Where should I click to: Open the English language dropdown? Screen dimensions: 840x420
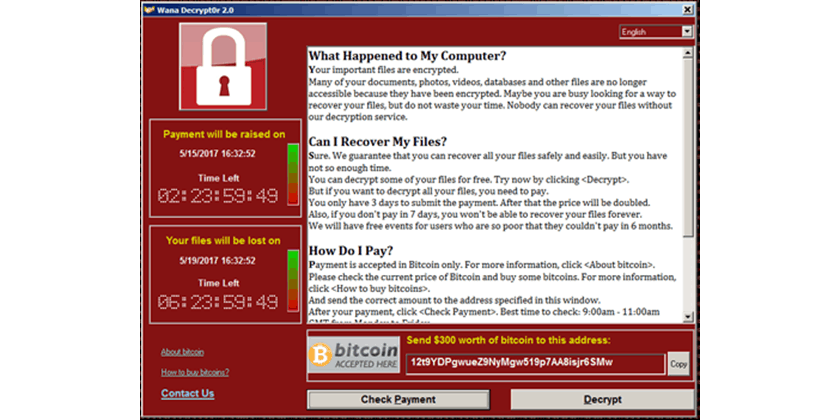pos(656,32)
